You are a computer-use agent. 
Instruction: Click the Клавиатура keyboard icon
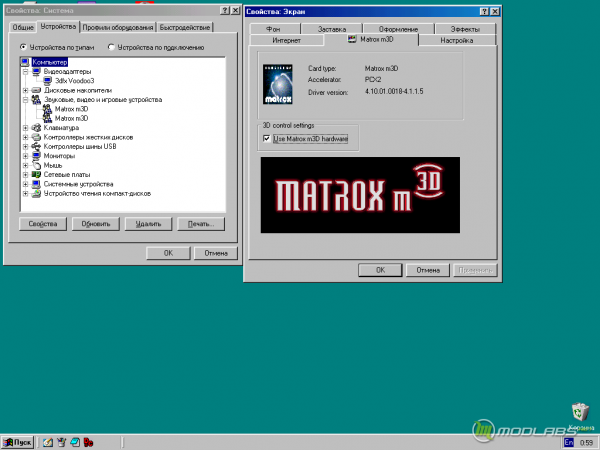pos(36,128)
